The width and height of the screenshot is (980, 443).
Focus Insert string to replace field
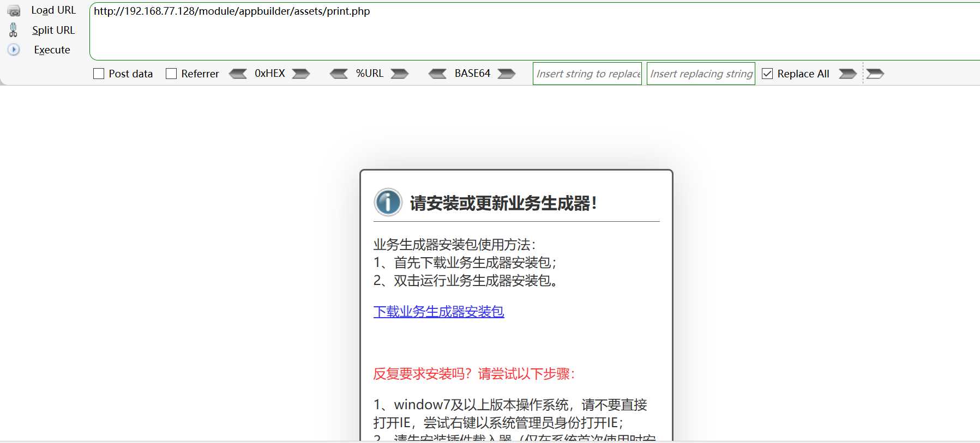pos(587,74)
